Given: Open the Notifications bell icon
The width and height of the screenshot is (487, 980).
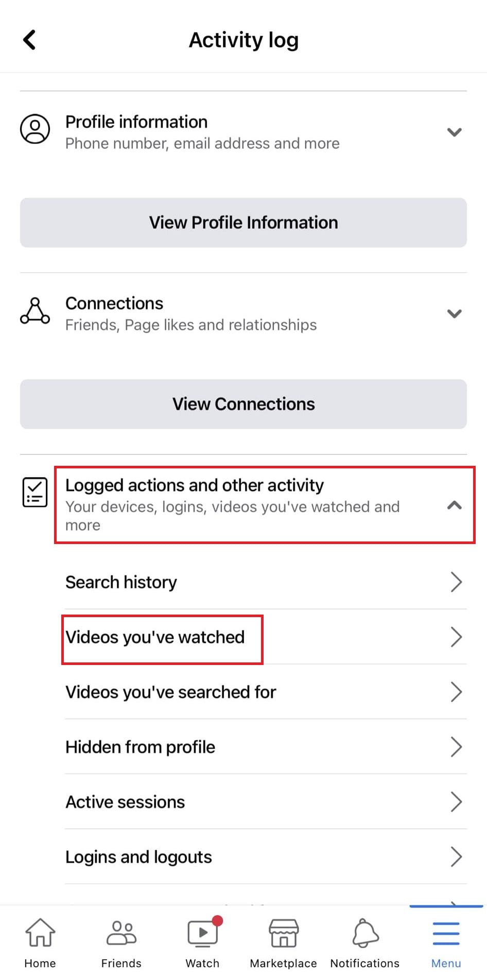Looking at the screenshot, I should pos(365,933).
